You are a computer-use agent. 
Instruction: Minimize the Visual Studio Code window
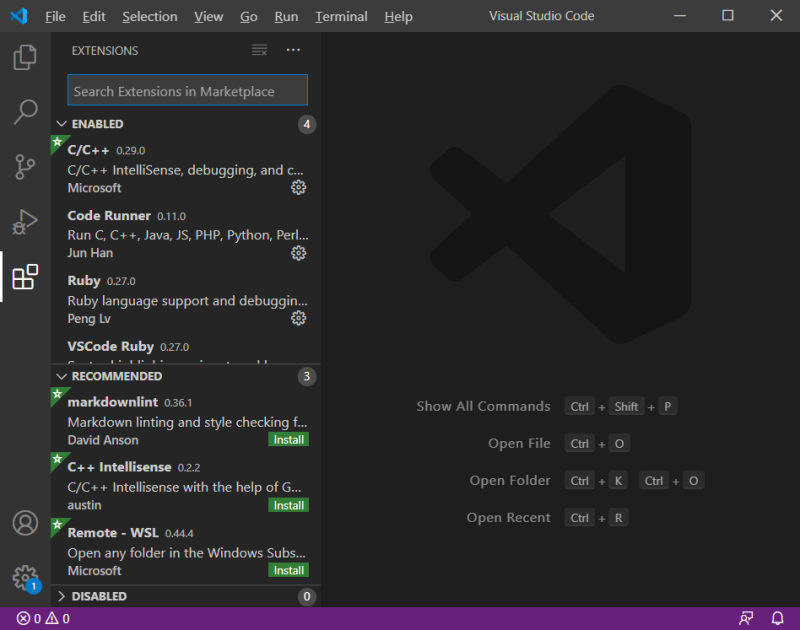(680, 16)
